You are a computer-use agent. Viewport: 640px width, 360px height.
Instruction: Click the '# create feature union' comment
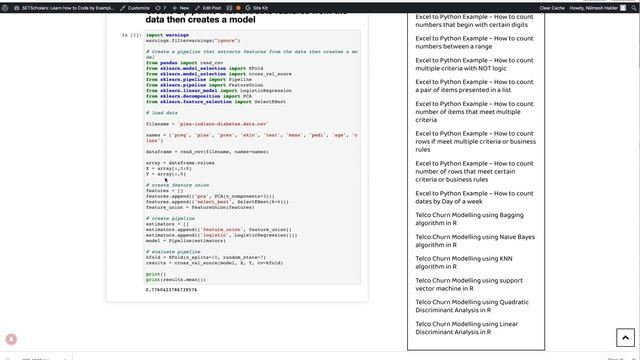tap(177, 185)
